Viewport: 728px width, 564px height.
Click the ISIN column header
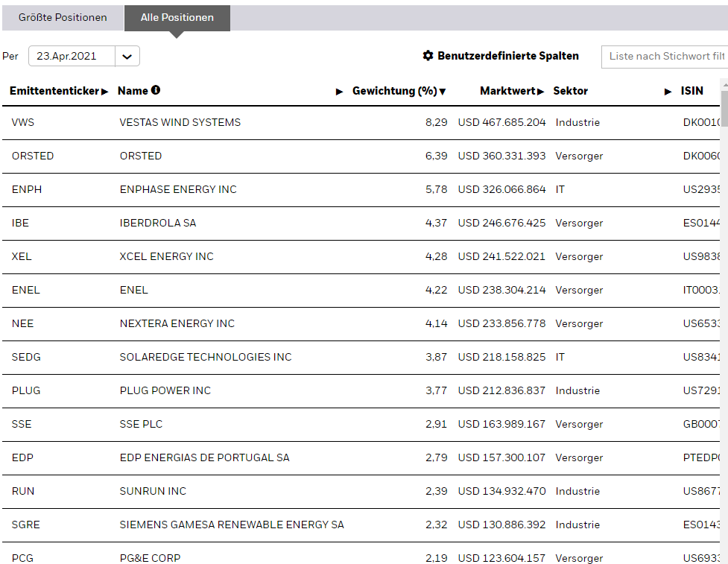(x=691, y=91)
